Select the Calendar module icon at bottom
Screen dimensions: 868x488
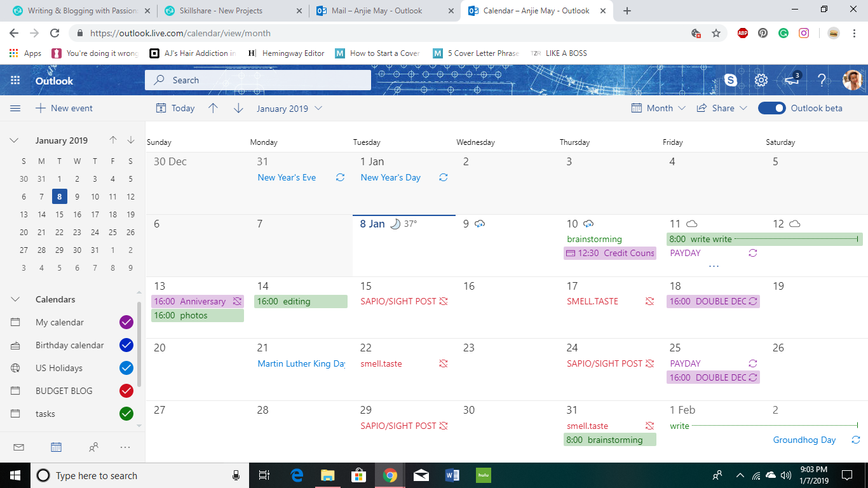[x=56, y=447]
